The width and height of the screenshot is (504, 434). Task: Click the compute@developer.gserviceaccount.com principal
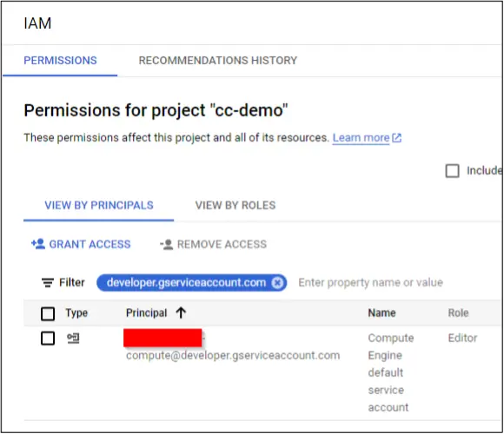pos(233,356)
